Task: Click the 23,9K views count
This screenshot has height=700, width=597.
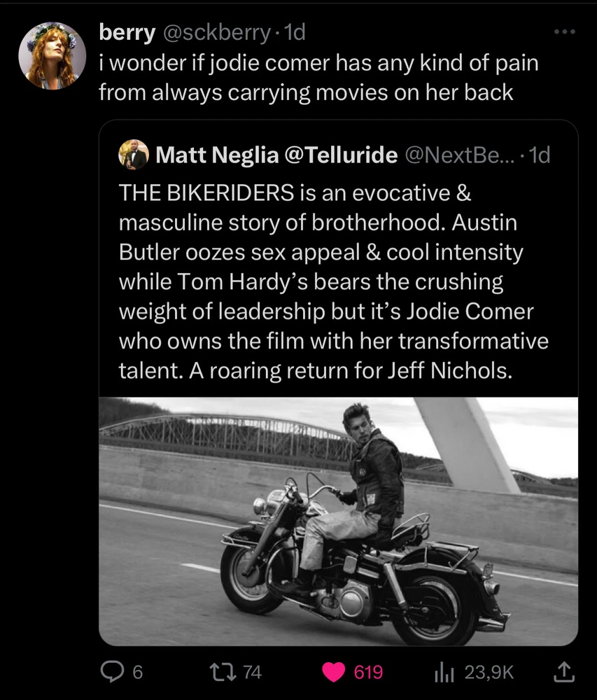Action: [489, 673]
